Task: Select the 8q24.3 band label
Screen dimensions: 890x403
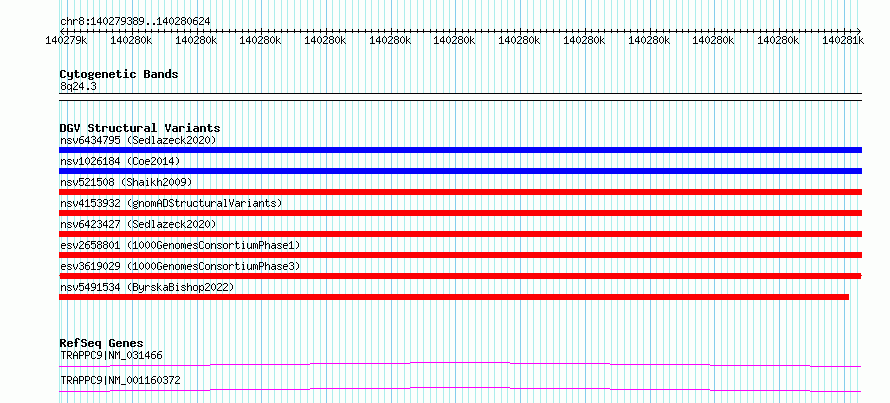Action: tap(78, 86)
